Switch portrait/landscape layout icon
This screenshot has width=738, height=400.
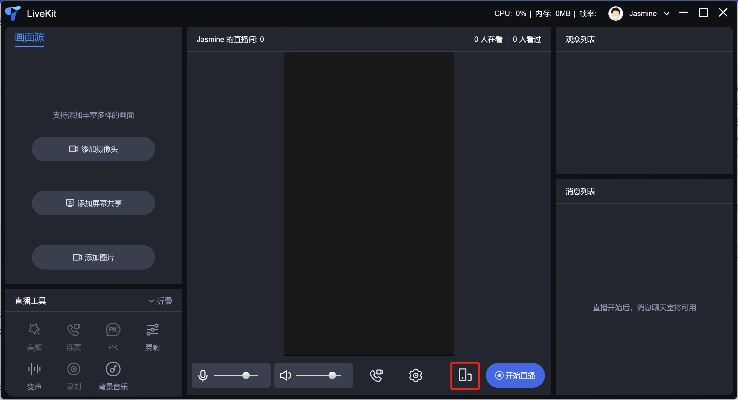[x=465, y=376]
